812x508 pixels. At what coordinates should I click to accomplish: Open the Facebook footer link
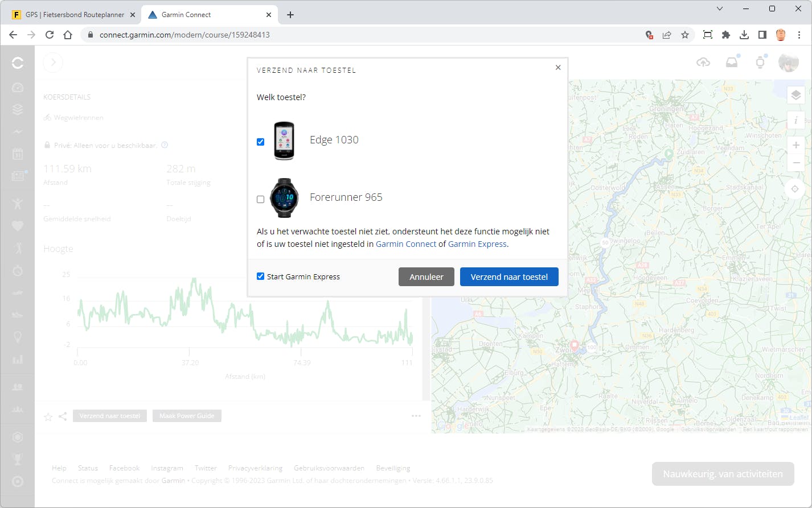coord(124,468)
